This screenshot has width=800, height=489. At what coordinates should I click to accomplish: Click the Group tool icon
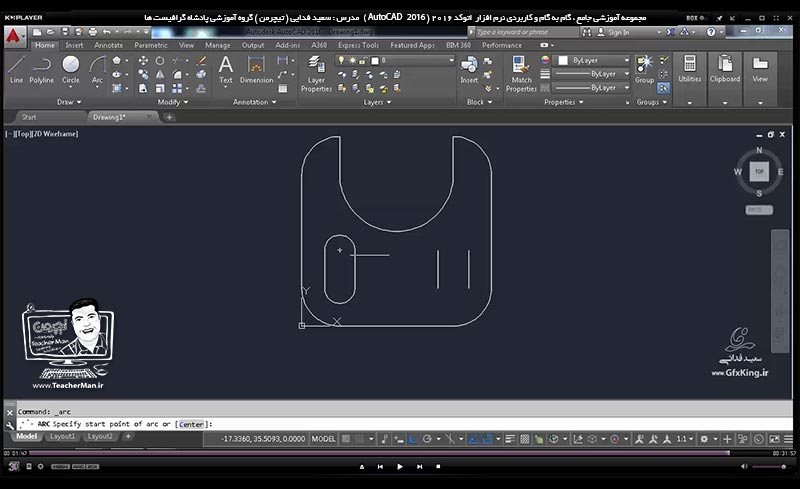tap(644, 69)
